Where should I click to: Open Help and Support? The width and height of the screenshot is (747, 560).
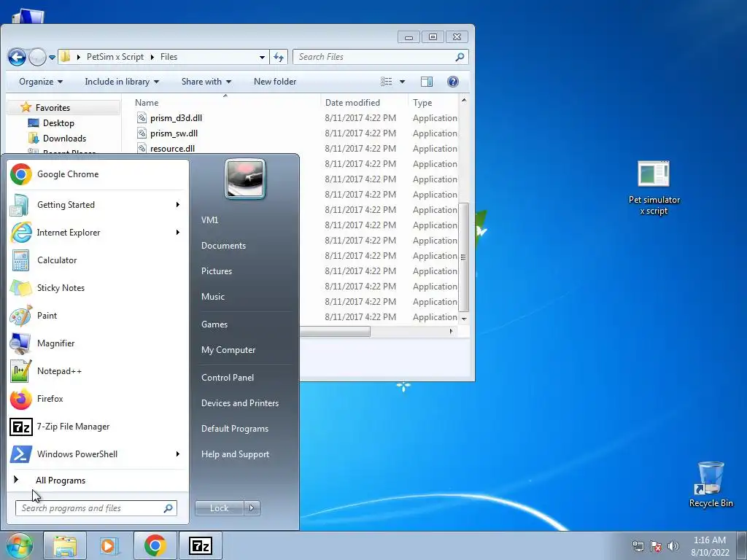click(235, 454)
